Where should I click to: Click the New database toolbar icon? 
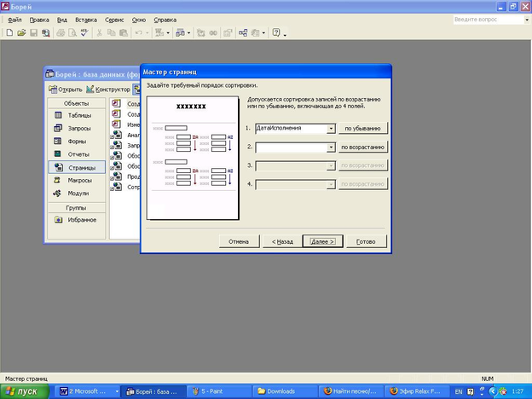[9, 32]
